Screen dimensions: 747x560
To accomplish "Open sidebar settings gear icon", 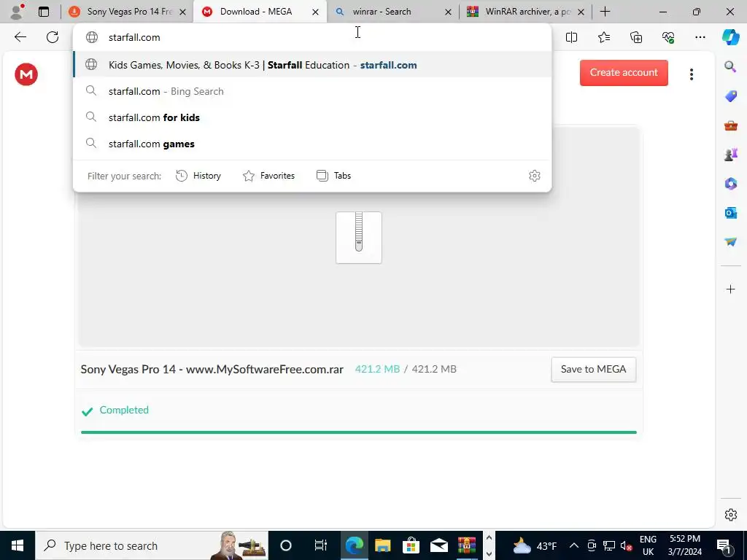I will click(731, 515).
